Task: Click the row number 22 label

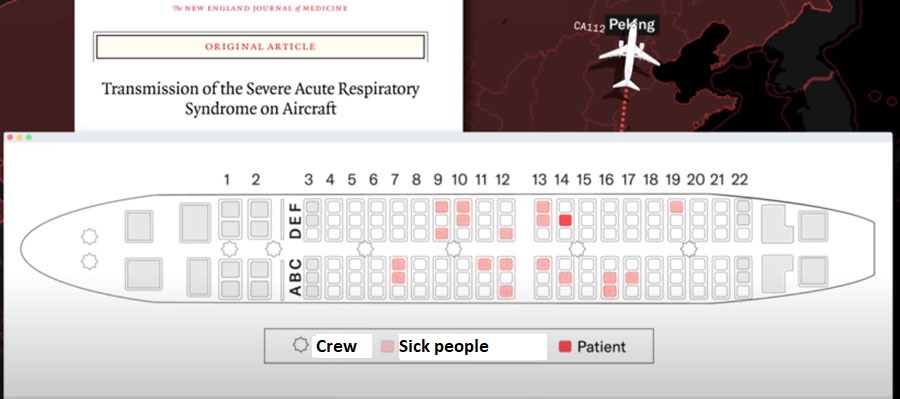Action: [739, 180]
